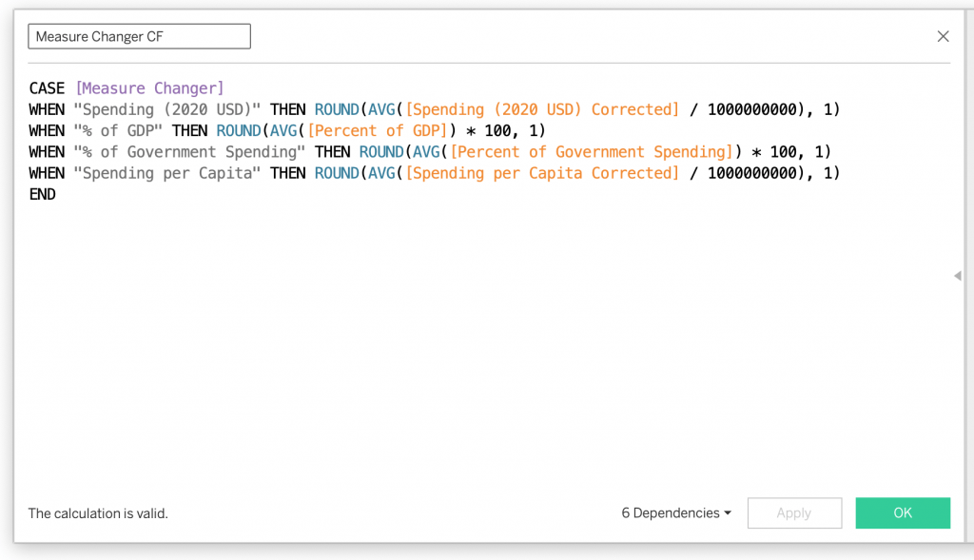
Task: Click the Apply button
Action: 794,513
